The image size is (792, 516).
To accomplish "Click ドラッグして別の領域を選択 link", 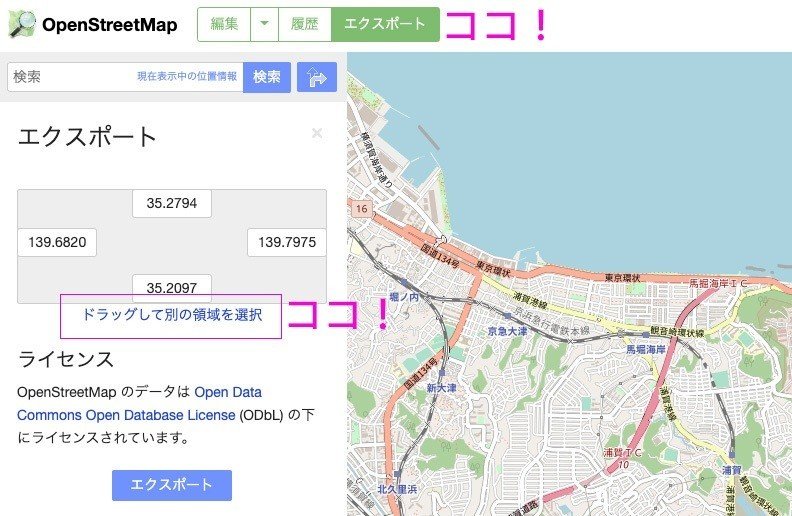I will point(172,315).
